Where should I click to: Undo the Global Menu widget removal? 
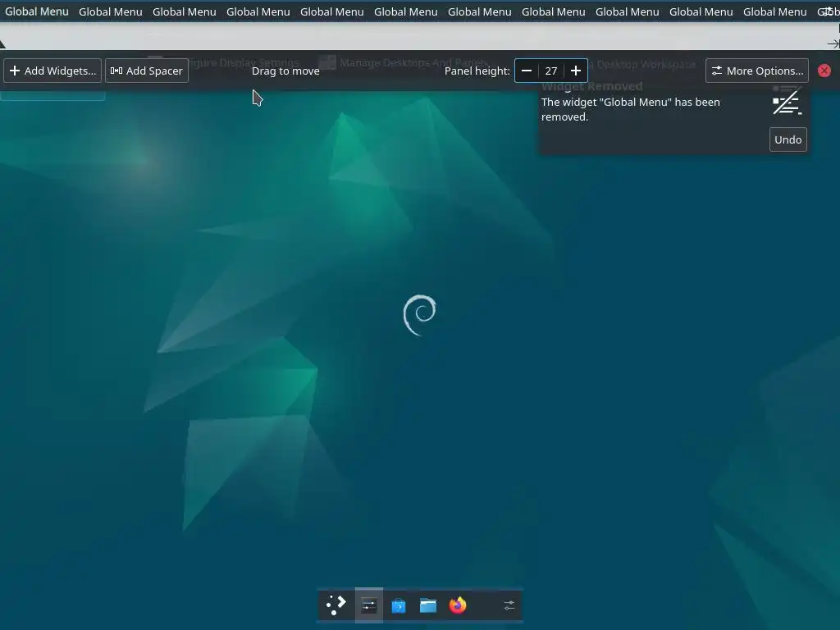pyautogui.click(x=788, y=139)
